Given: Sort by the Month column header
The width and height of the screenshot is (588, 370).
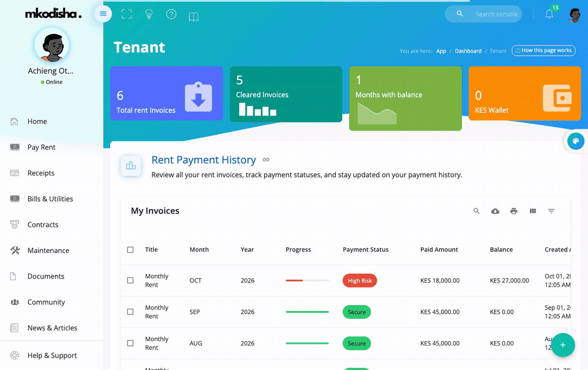Looking at the screenshot, I should (199, 250).
